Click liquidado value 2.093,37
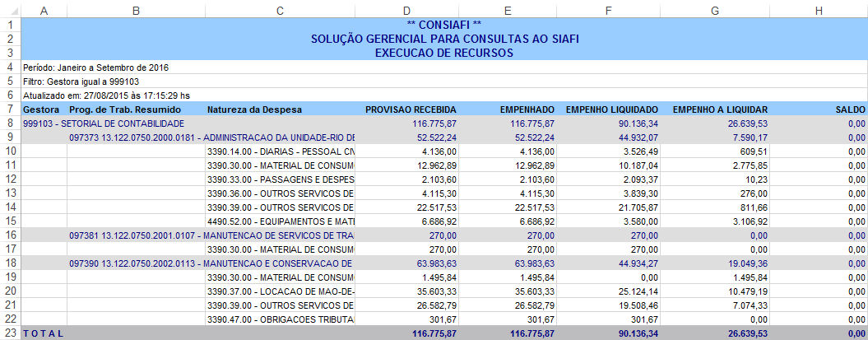868x340 pixels. pos(608,179)
